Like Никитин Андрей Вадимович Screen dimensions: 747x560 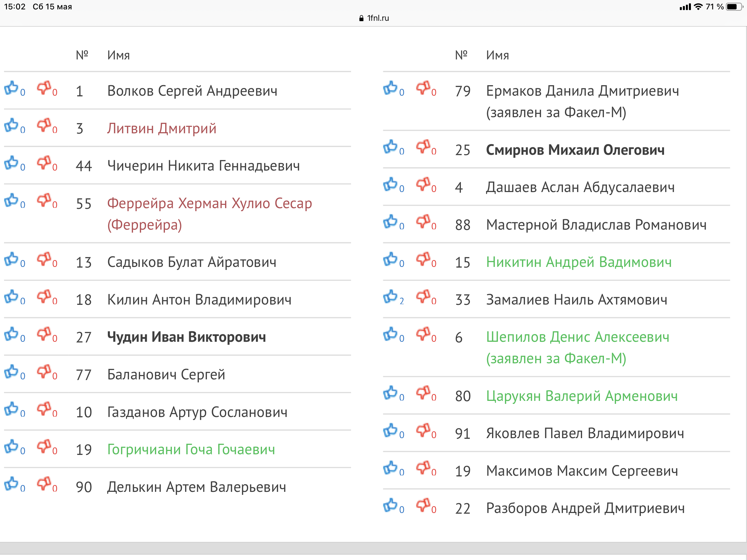tap(390, 259)
